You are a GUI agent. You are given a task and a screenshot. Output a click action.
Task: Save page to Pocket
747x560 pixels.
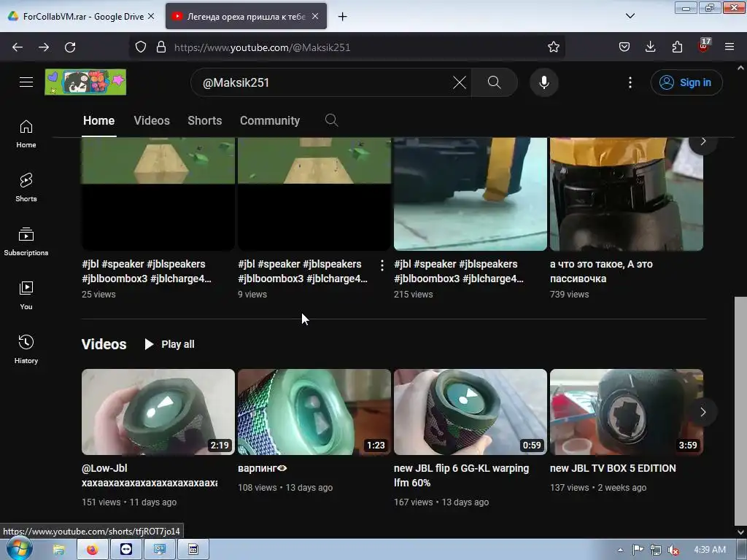[624, 47]
